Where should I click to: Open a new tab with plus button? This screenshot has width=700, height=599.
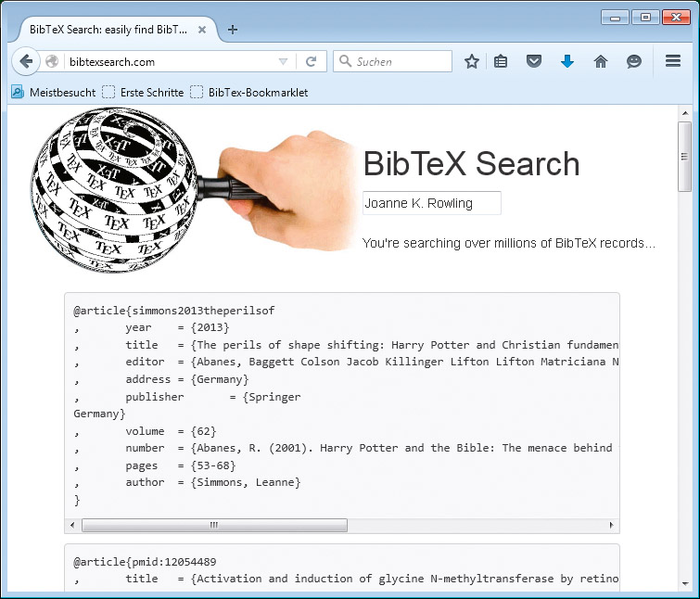pyautogui.click(x=233, y=30)
